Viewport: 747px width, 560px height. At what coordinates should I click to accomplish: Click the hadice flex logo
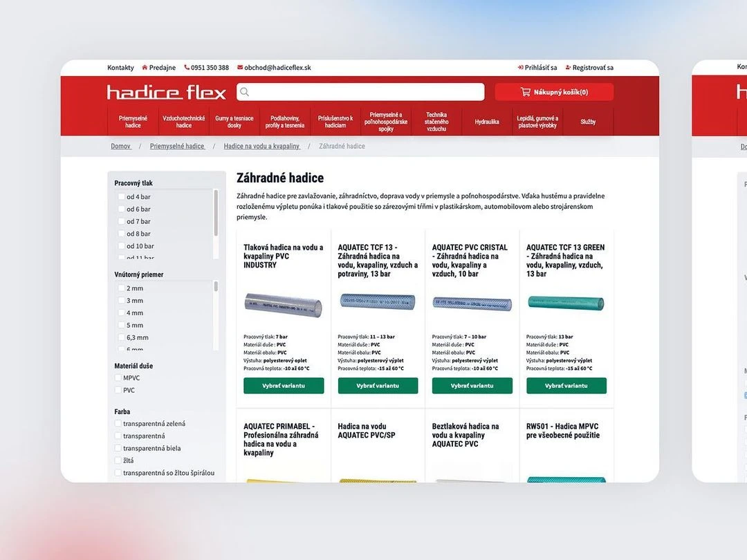click(x=167, y=93)
